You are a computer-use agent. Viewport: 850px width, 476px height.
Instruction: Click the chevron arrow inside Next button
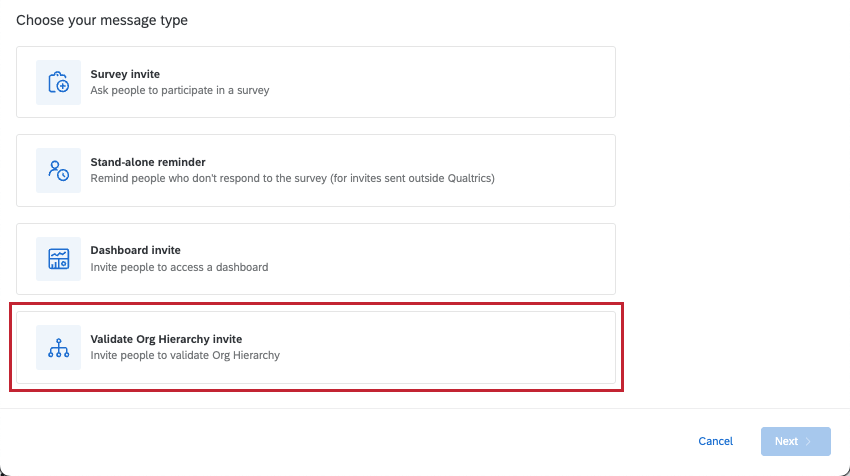point(808,442)
